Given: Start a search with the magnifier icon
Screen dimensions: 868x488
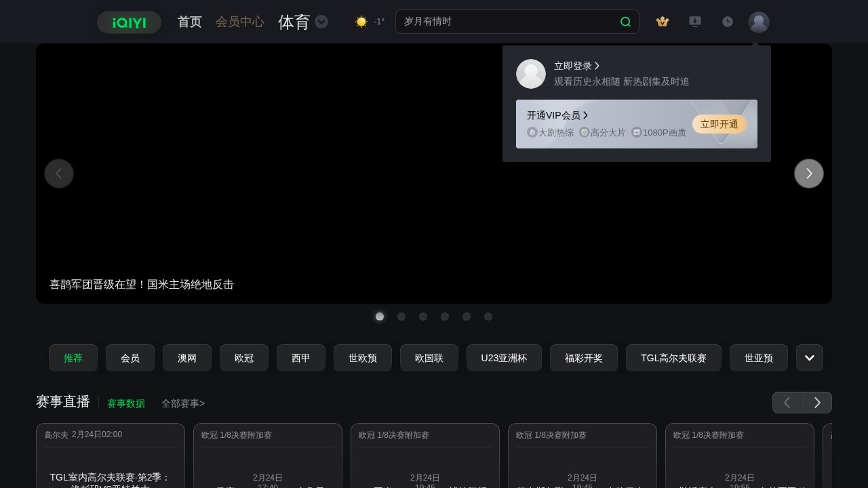Looking at the screenshot, I should click(x=625, y=22).
